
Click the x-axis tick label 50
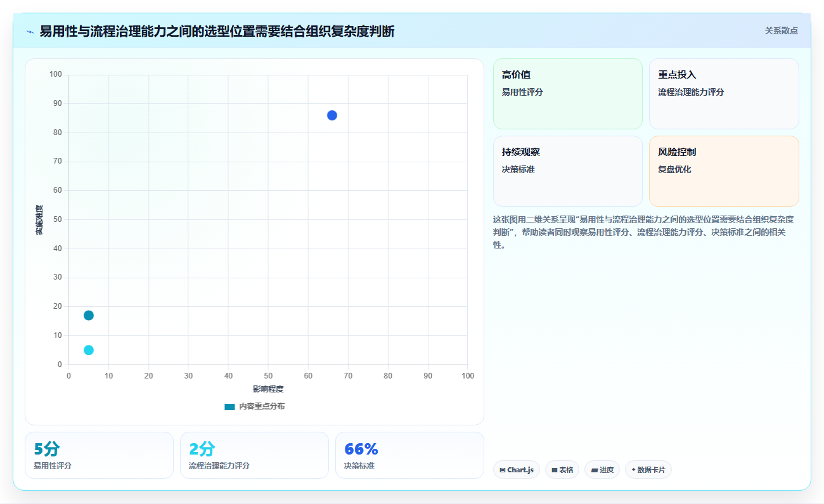(268, 376)
